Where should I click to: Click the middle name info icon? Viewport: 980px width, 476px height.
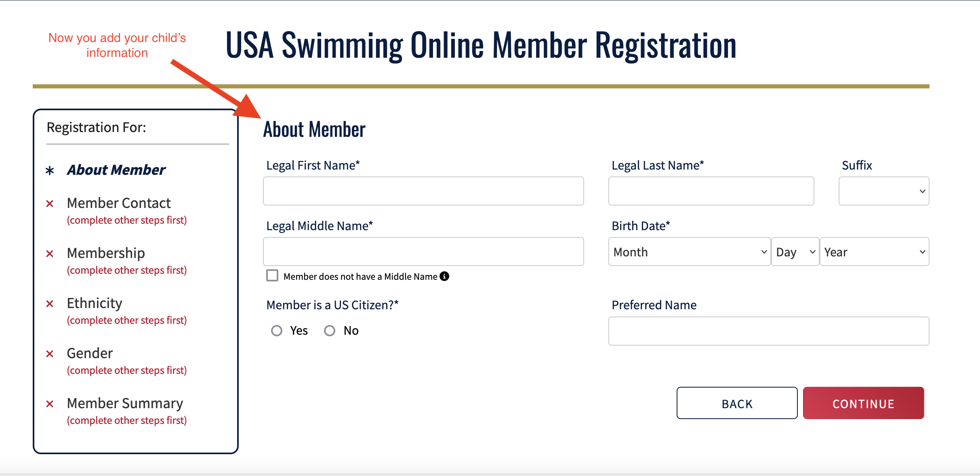[444, 276]
